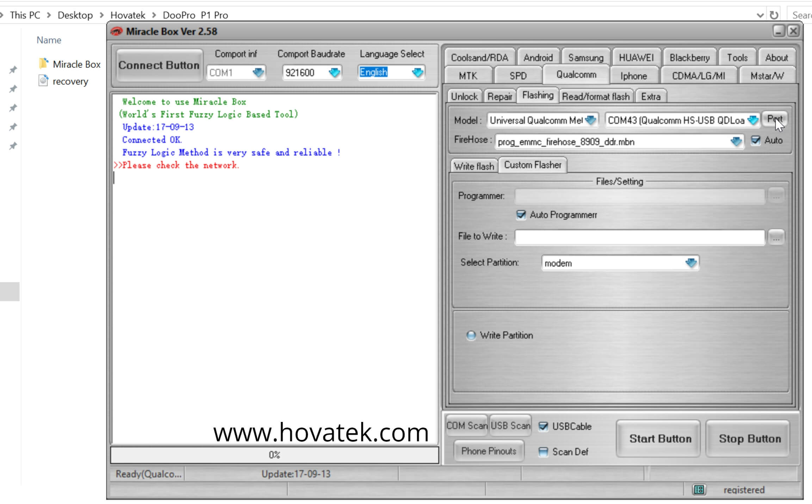Toggle the Auto Programmerr checkbox
Screen dimensions: 812x504
(x=521, y=215)
